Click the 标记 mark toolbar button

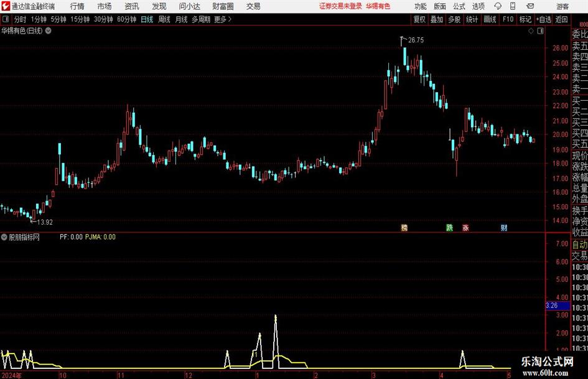coord(525,19)
